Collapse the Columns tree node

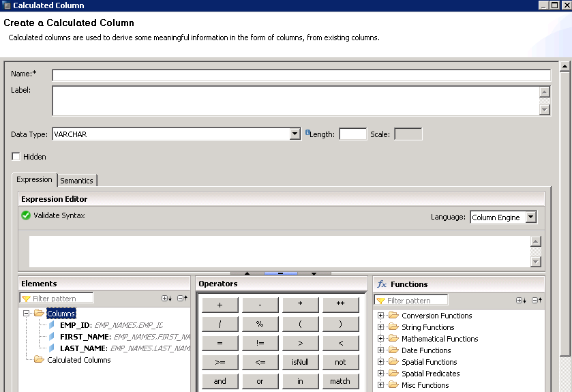[x=26, y=313]
